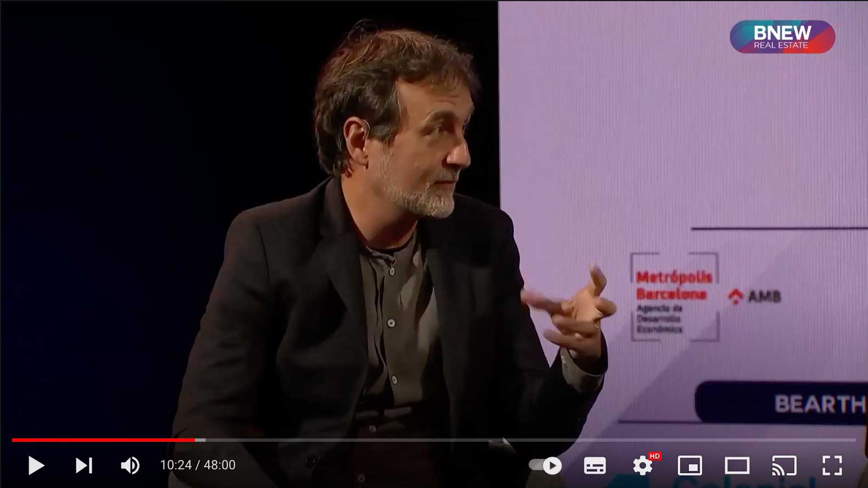Toggle the autoplay switch
This screenshot has height=488, width=868.
pos(545,465)
